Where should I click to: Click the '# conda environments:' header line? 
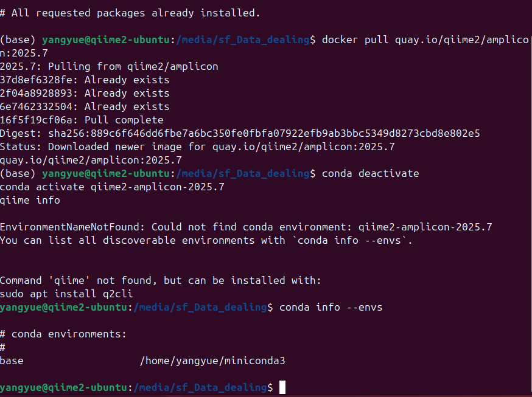[x=63, y=334]
